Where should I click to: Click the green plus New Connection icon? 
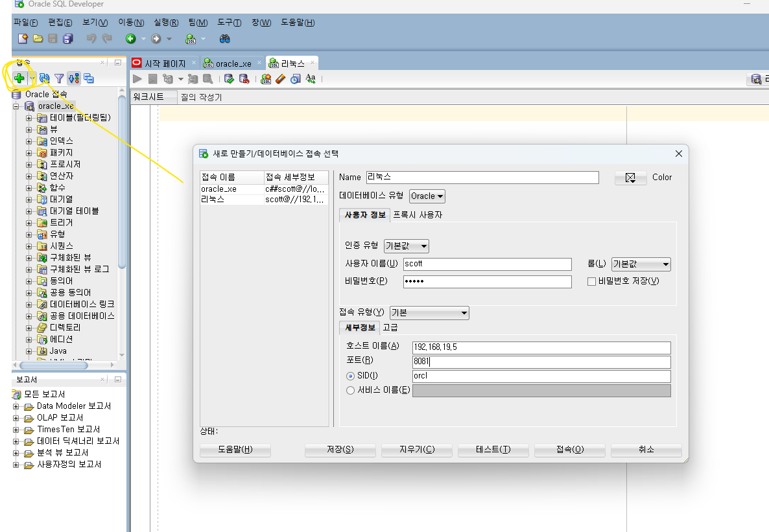coord(19,78)
